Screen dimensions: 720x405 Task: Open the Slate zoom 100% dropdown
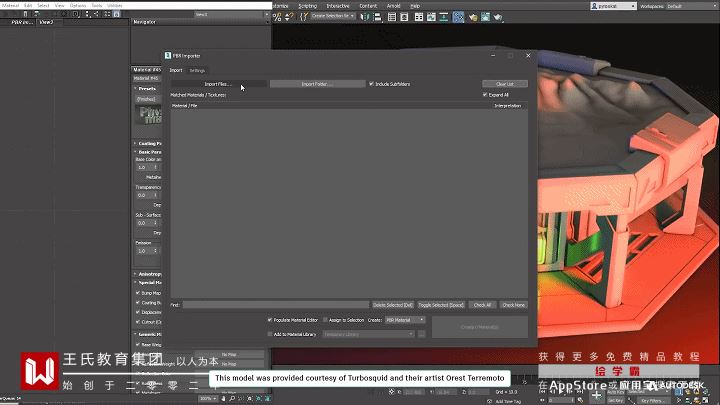coord(208,399)
